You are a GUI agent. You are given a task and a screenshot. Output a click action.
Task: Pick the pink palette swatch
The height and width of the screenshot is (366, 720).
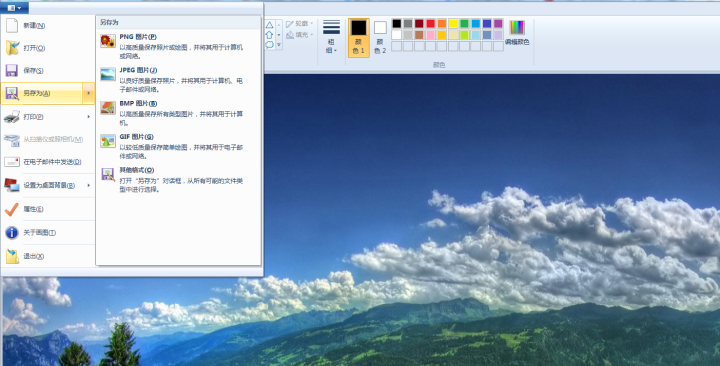431,35
